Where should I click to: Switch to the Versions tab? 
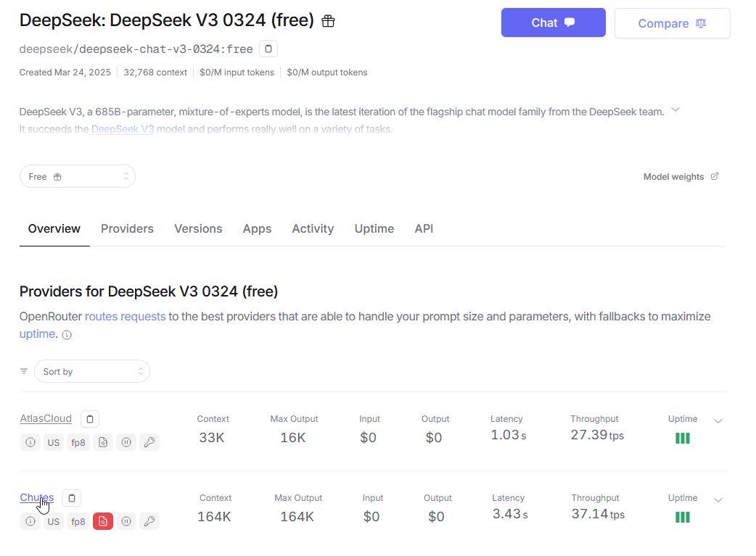point(198,228)
